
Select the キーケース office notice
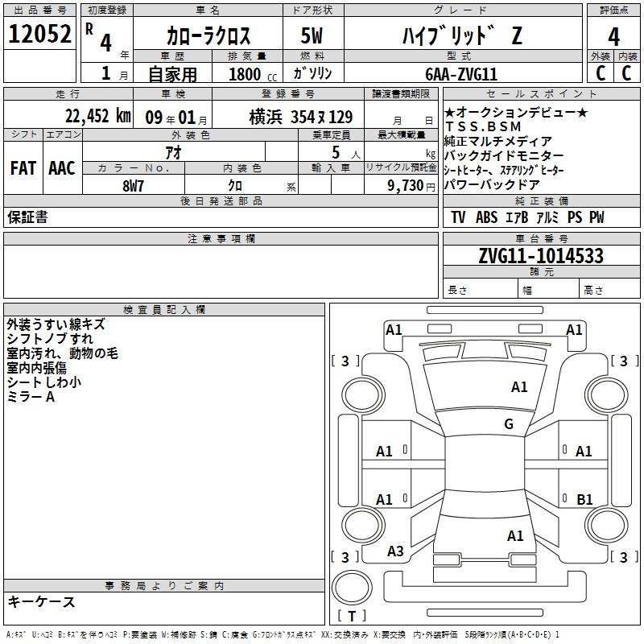(x=42, y=601)
